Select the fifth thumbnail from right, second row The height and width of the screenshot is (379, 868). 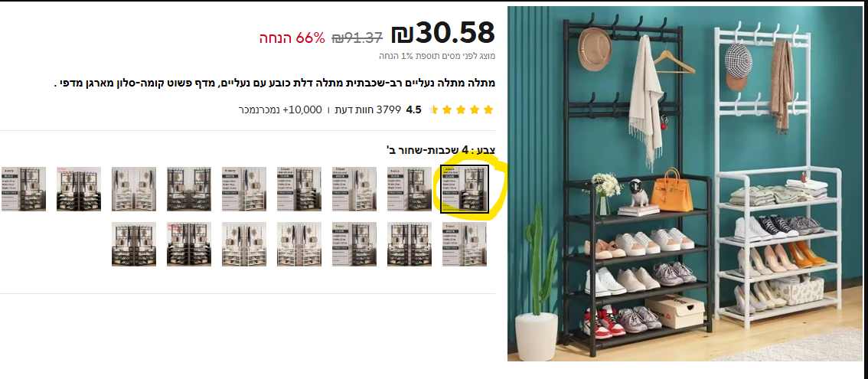click(244, 244)
